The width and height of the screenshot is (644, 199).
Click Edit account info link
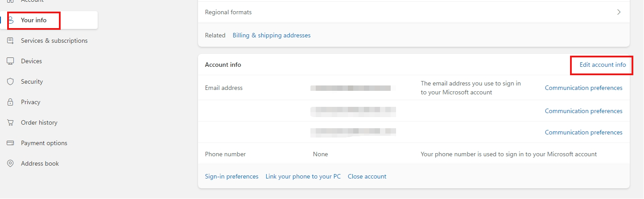(603, 65)
